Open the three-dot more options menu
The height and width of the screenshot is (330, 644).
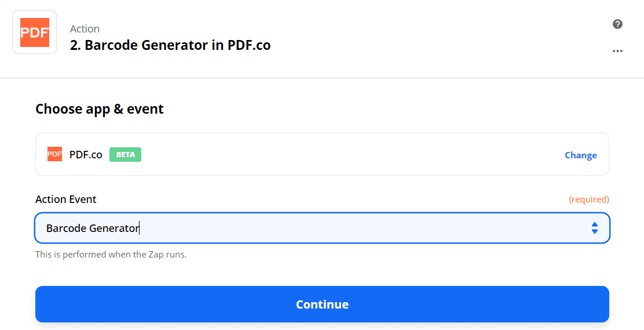pyautogui.click(x=617, y=51)
